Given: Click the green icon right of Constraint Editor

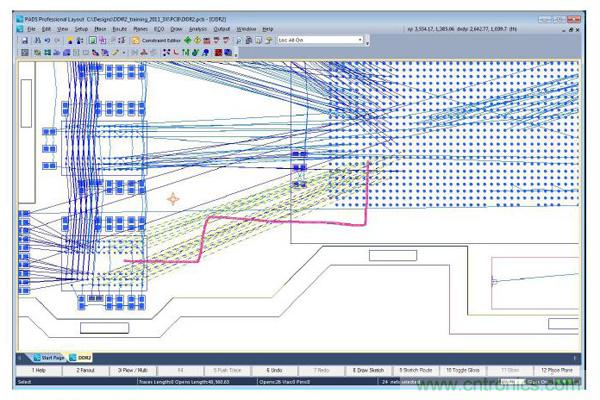Looking at the screenshot, I should pyautogui.click(x=189, y=40).
